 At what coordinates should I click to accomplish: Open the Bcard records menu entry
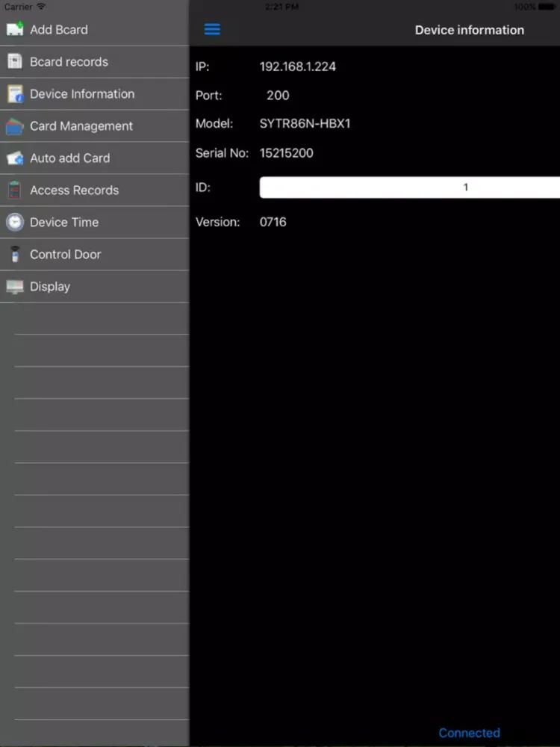pyautogui.click(x=94, y=62)
